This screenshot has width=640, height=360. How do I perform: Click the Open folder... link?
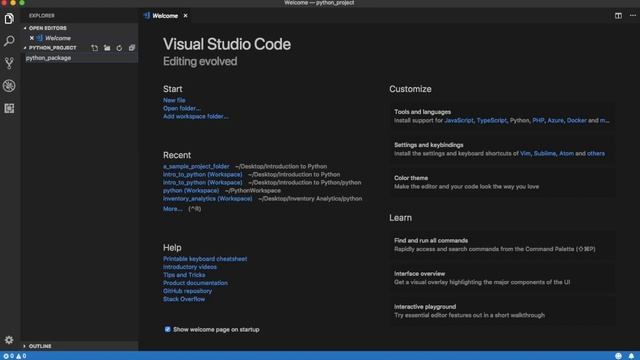[182, 108]
